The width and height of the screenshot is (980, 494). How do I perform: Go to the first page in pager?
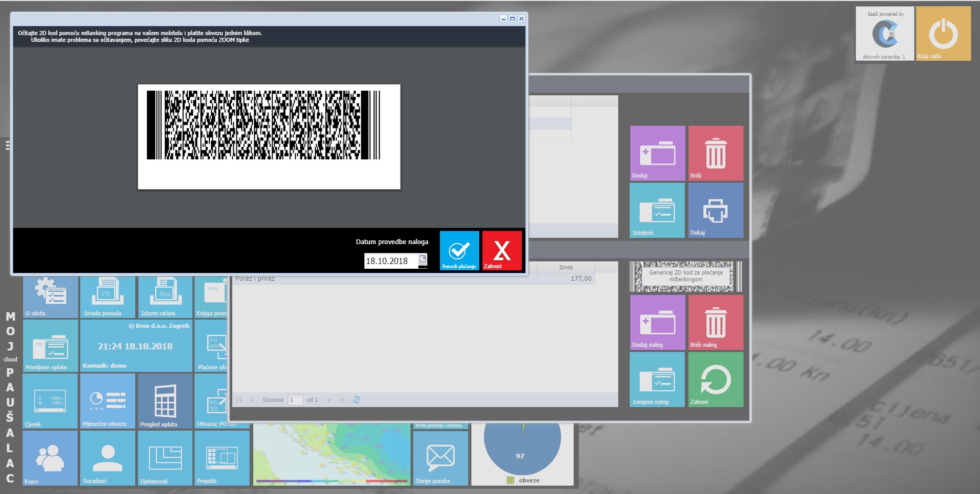tap(239, 400)
